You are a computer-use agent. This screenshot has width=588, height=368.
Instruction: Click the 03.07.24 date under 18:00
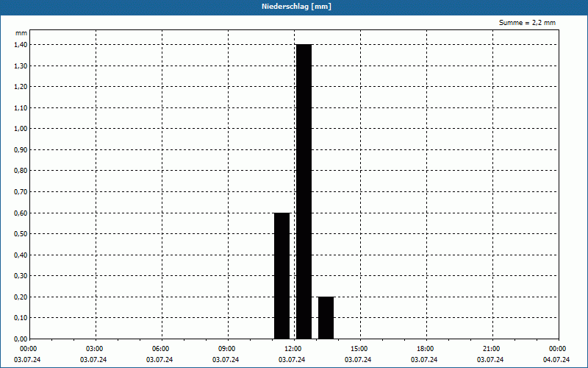pos(424,360)
